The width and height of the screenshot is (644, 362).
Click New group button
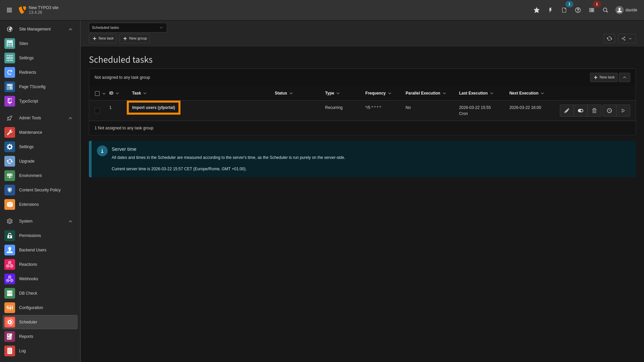coord(135,39)
